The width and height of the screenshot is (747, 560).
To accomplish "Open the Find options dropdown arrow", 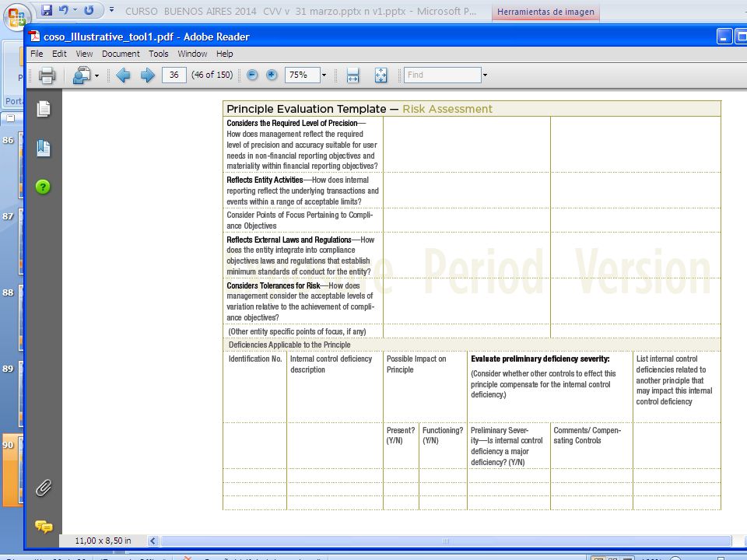I will pyautogui.click(x=485, y=75).
